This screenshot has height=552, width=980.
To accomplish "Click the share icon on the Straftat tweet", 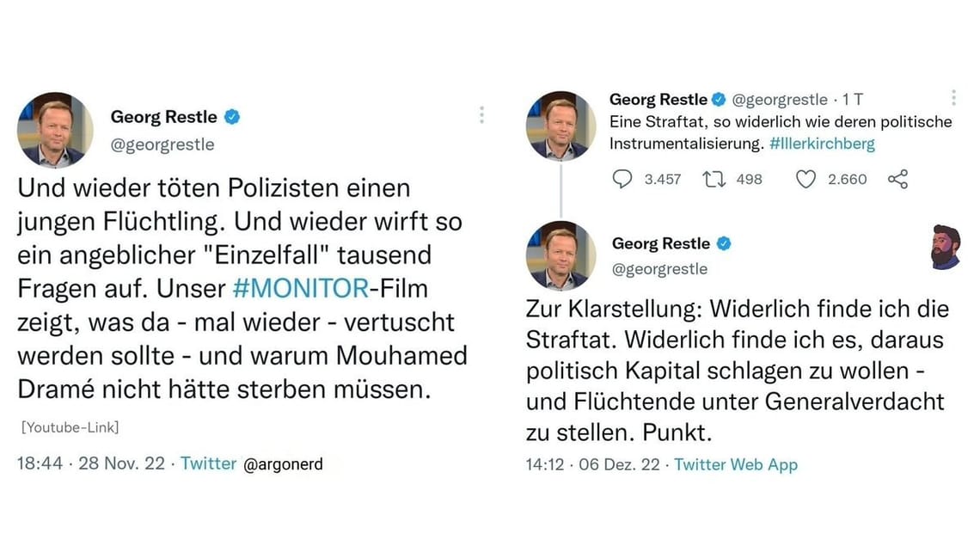I will coord(897,179).
